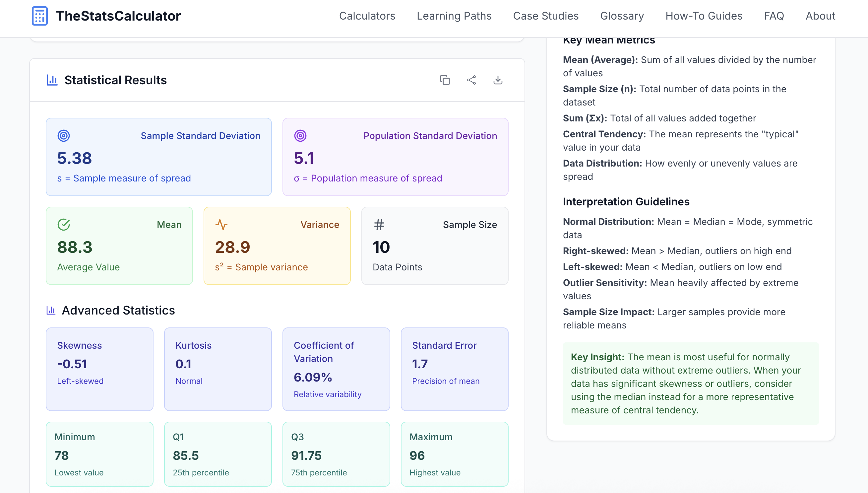Click the Sample Standard Deviation target icon
868x493 pixels.
(x=64, y=136)
